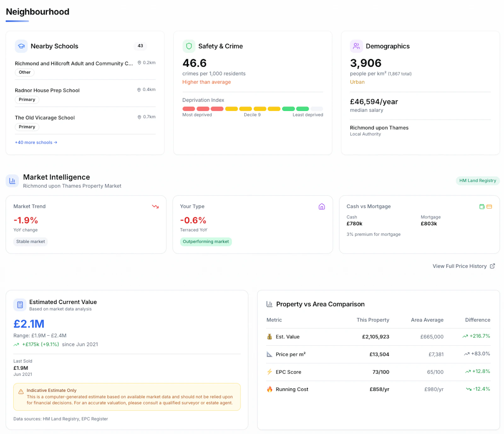Click the EPC Score row in comparison table
Image resolution: width=504 pixels, height=434 pixels.
(x=378, y=372)
